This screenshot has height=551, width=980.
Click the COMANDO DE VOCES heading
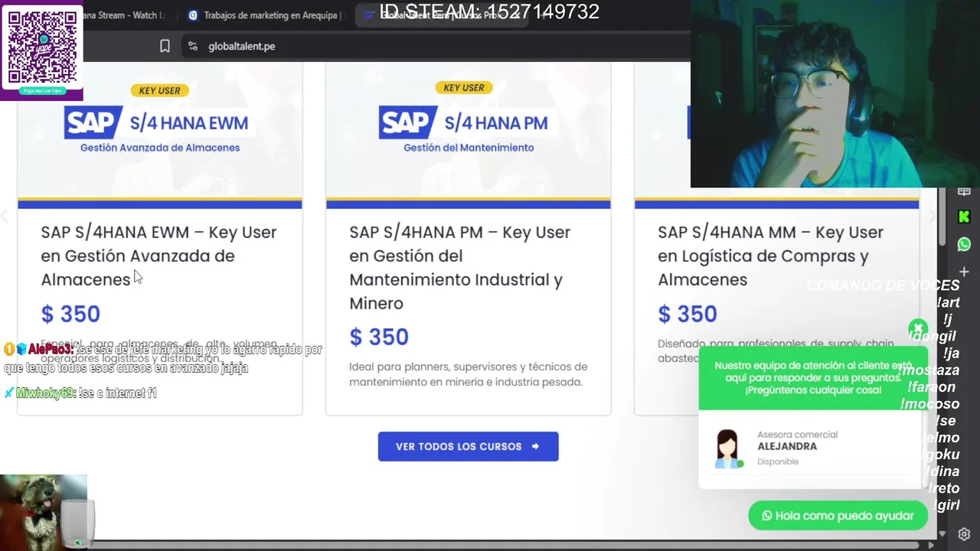(x=883, y=285)
